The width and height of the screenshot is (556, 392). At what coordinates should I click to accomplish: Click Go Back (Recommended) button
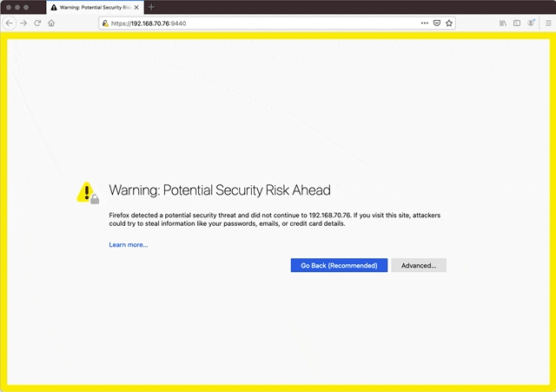(x=339, y=265)
